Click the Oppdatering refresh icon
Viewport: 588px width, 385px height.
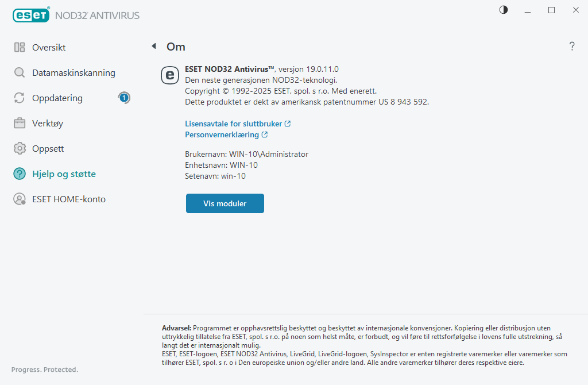point(19,98)
